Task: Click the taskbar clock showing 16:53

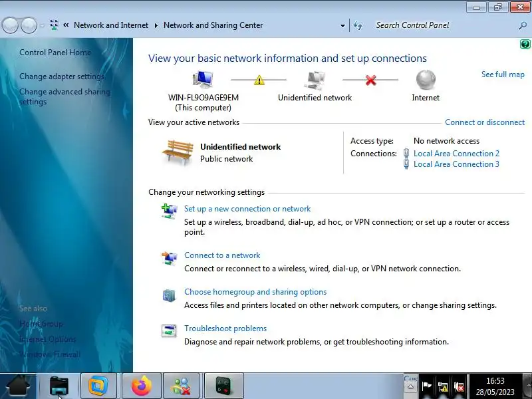Action: click(x=495, y=386)
